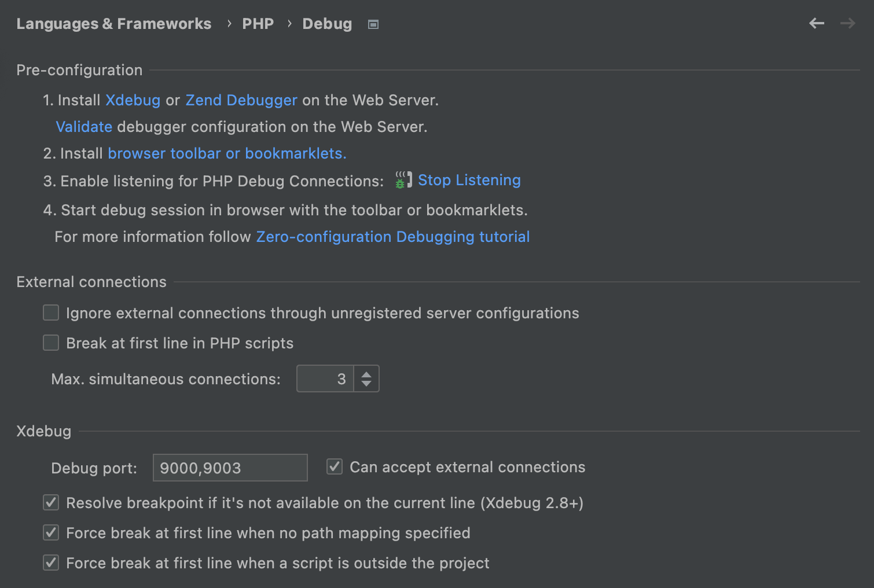This screenshot has width=874, height=588.
Task: Enable Ignore external connections checkbox
Action: tap(51, 313)
